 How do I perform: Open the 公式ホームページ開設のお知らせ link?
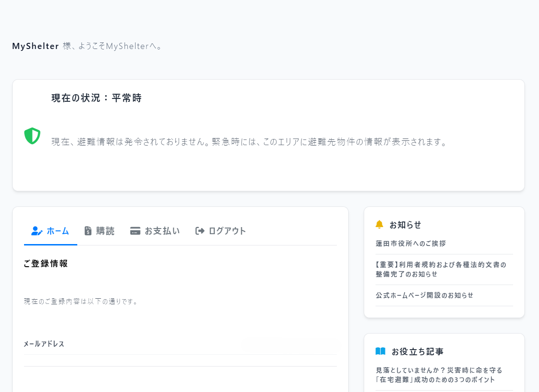pyautogui.click(x=425, y=295)
